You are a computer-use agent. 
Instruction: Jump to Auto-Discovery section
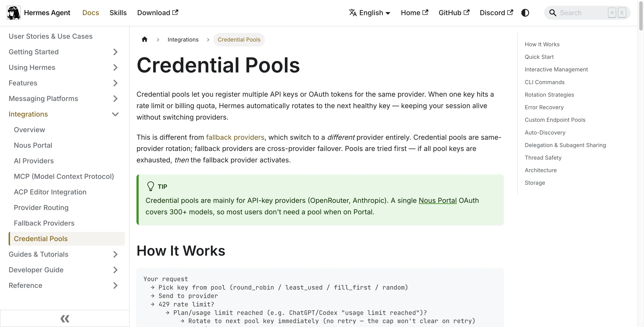point(545,132)
